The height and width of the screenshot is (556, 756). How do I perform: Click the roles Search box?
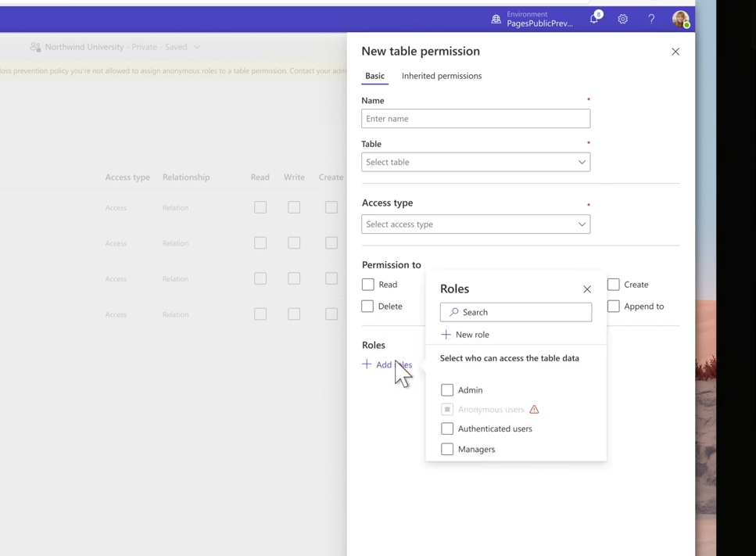pos(516,312)
